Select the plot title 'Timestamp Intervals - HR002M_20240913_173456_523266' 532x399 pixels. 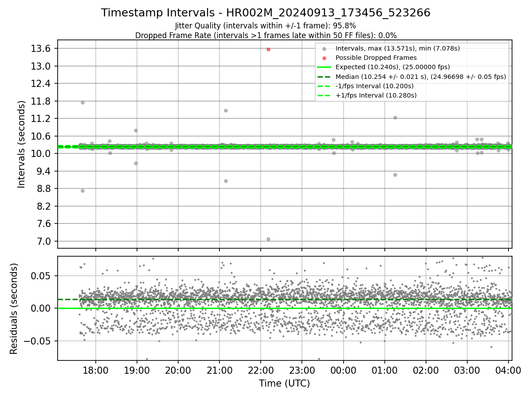[266, 13]
